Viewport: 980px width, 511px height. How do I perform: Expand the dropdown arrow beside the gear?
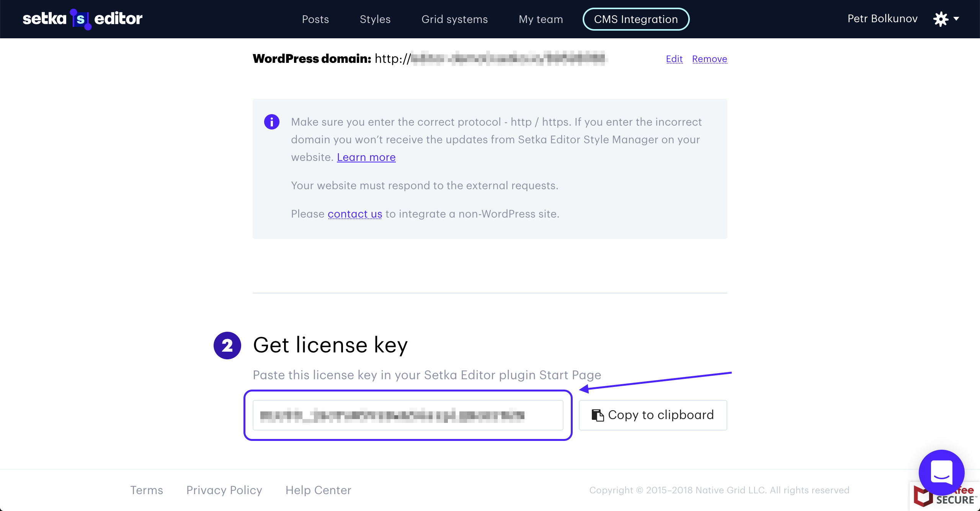pyautogui.click(x=956, y=19)
